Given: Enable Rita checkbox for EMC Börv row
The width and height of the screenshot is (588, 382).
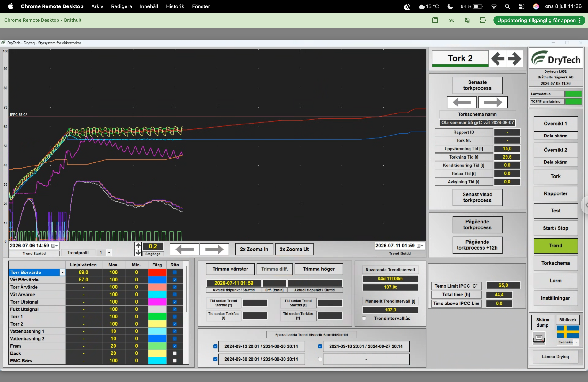Looking at the screenshot, I should pyautogui.click(x=175, y=361).
